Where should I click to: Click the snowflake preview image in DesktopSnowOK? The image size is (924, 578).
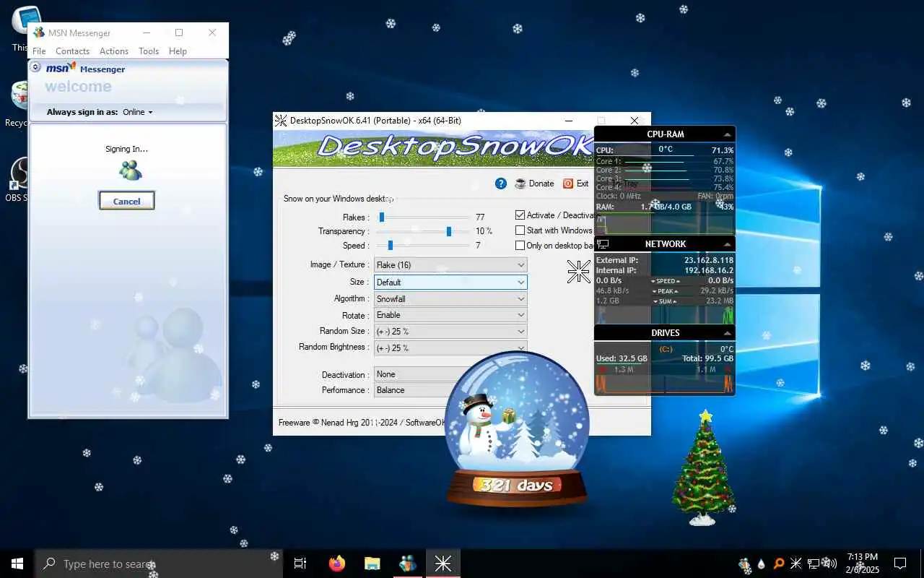(x=579, y=272)
